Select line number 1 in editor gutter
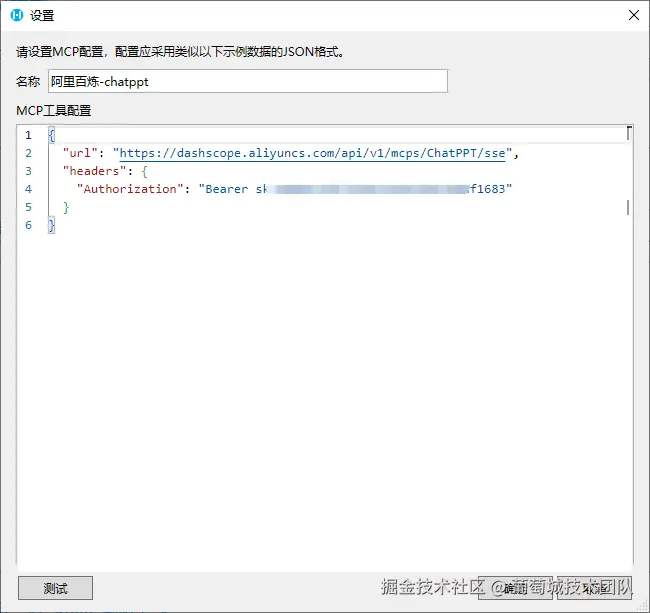 28,135
